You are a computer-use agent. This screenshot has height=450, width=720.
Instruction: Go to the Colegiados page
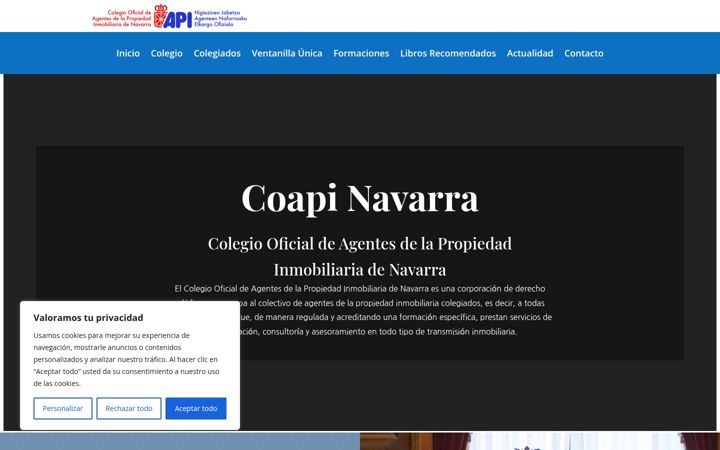click(217, 53)
